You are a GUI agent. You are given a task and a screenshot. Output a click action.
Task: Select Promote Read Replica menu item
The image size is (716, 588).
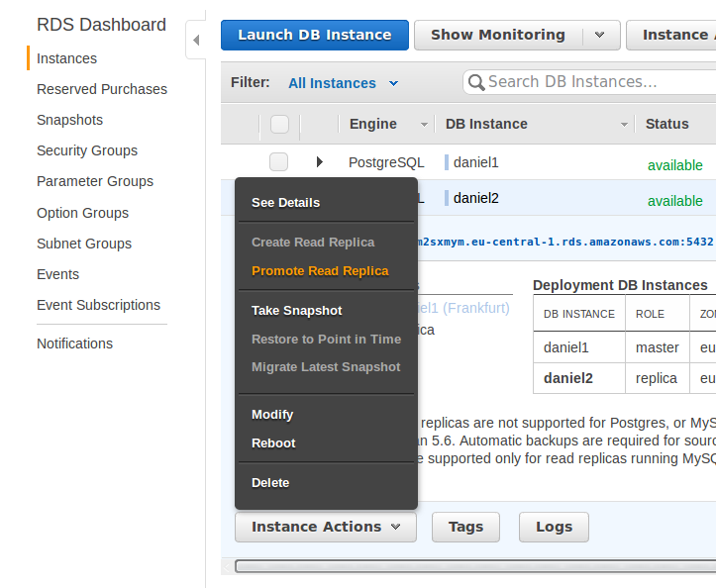pyautogui.click(x=320, y=270)
